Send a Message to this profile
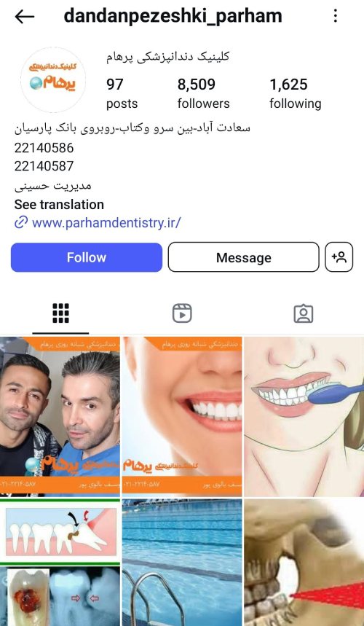This screenshot has height=626, width=364. pyautogui.click(x=244, y=257)
